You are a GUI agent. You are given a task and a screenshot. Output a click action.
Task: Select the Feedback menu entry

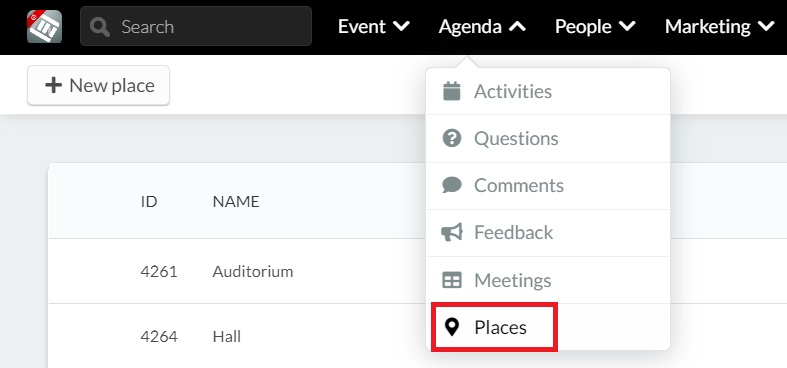[548, 232]
